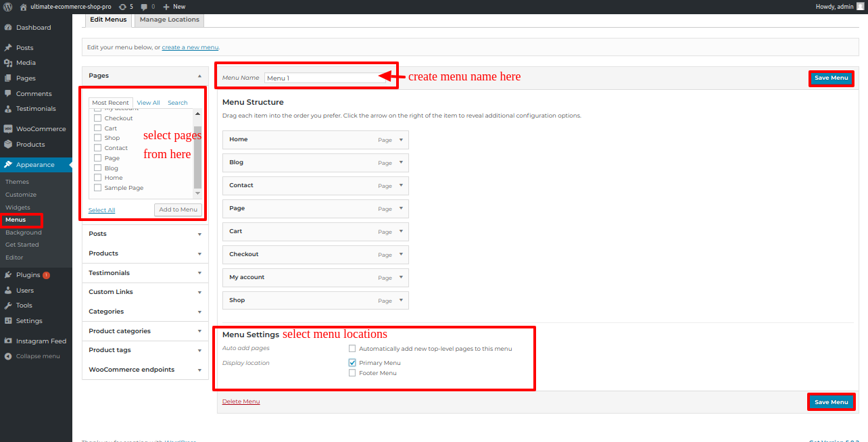The width and height of the screenshot is (868, 442).
Task: Expand the Cart menu item options
Action: click(401, 232)
